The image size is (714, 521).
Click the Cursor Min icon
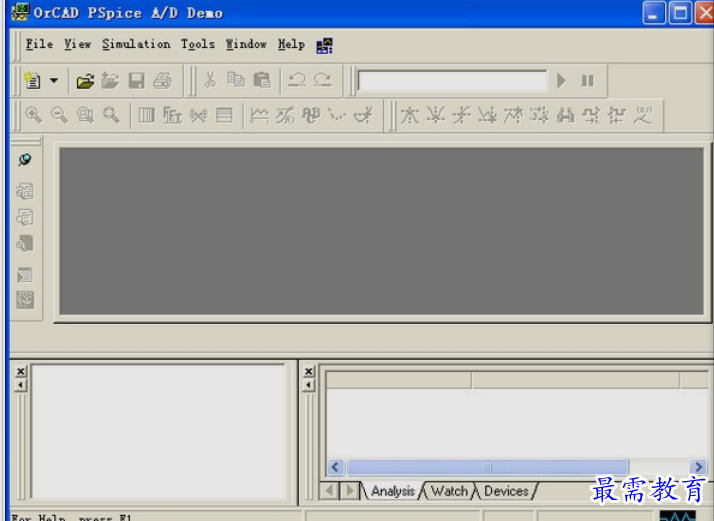[487, 115]
